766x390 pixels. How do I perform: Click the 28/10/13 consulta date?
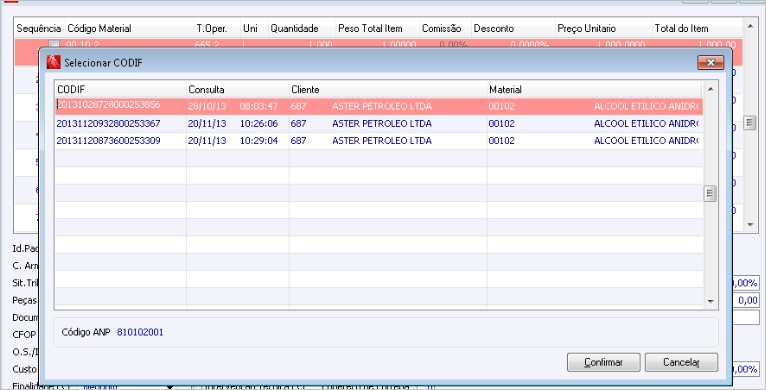click(x=207, y=106)
